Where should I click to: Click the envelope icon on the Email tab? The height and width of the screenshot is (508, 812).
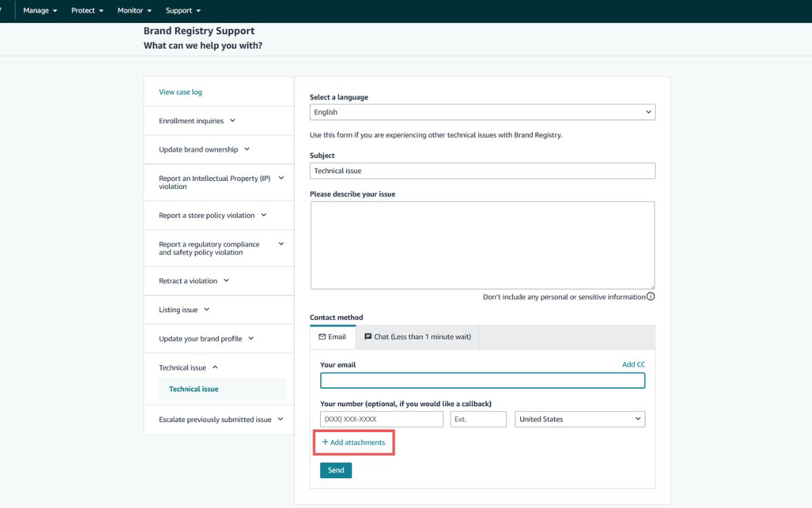pyautogui.click(x=322, y=337)
